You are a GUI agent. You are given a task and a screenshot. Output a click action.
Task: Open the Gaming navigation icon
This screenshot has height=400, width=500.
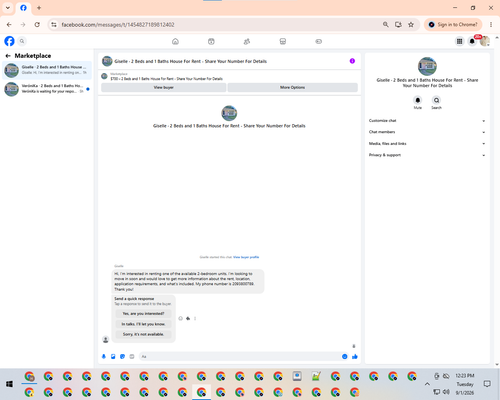click(x=318, y=41)
